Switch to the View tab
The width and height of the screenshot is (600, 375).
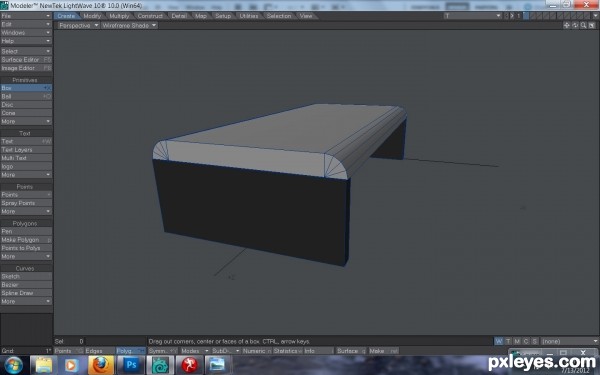click(306, 16)
